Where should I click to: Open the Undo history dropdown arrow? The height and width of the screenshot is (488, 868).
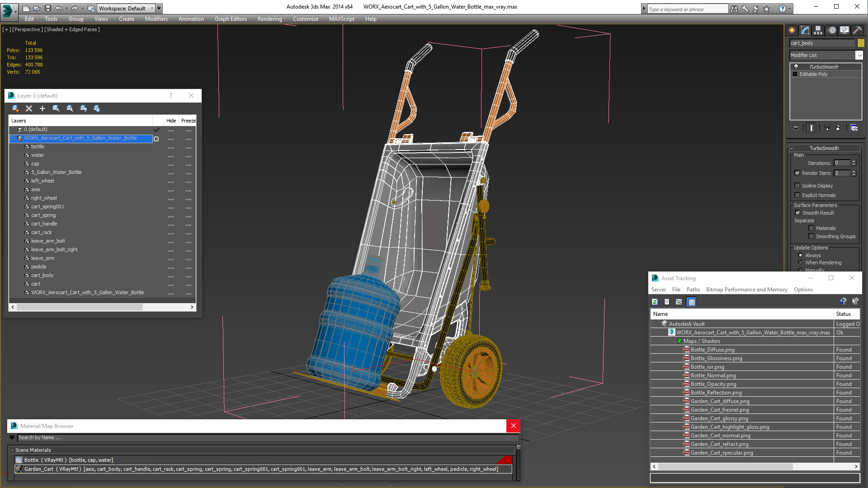coord(66,8)
